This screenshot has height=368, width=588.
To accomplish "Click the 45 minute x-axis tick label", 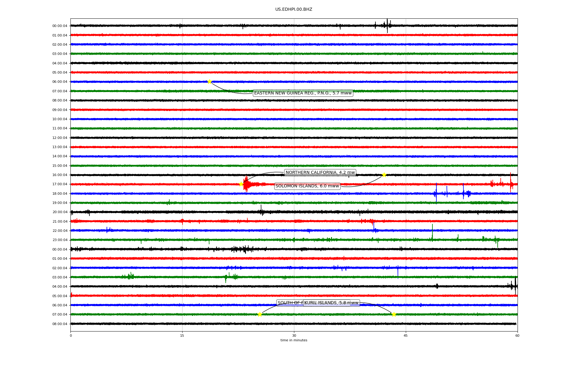I will click(x=406, y=335).
